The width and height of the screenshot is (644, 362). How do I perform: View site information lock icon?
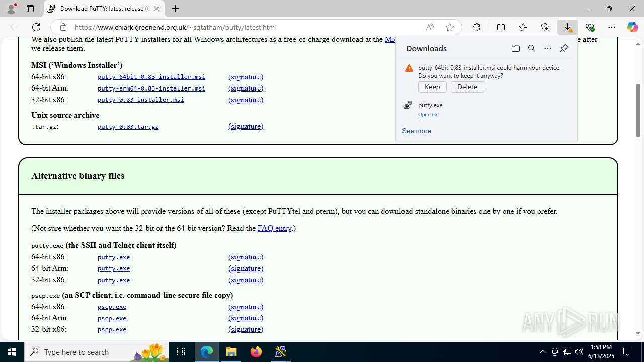coord(63,27)
